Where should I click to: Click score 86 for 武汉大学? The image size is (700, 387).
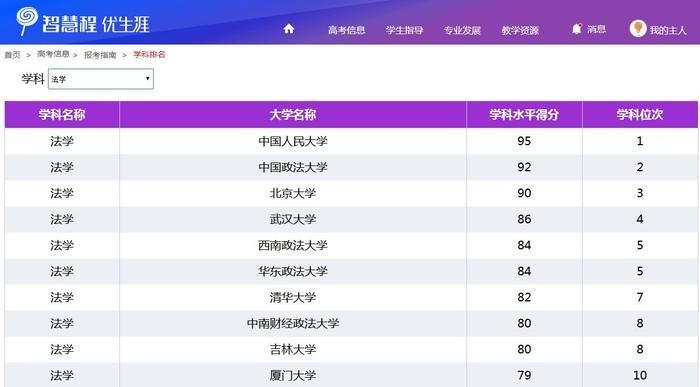[x=524, y=219]
